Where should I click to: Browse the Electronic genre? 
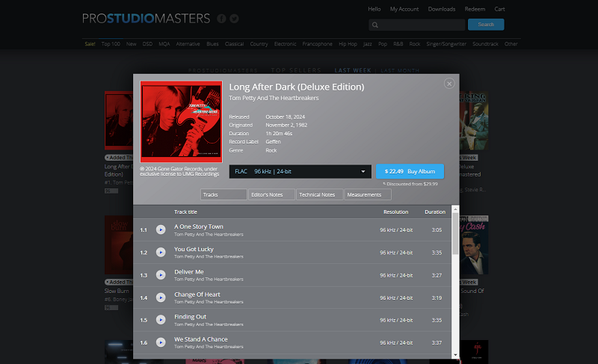(286, 44)
